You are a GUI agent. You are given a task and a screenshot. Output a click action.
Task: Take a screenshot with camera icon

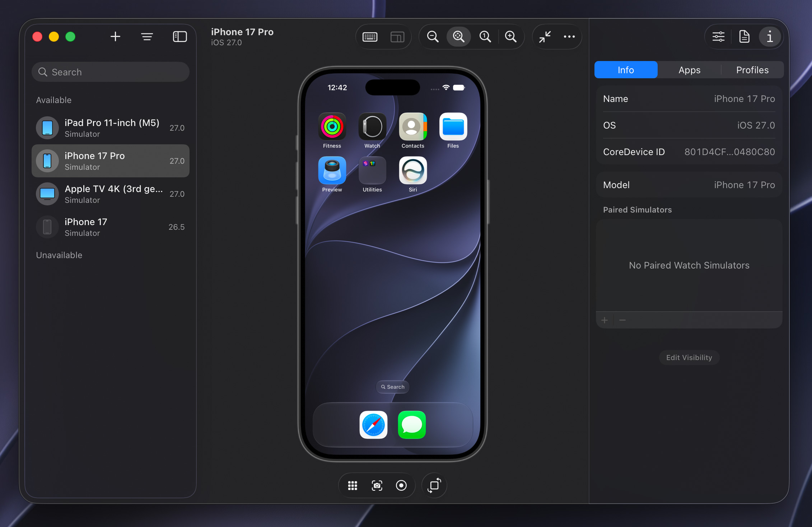click(x=377, y=486)
